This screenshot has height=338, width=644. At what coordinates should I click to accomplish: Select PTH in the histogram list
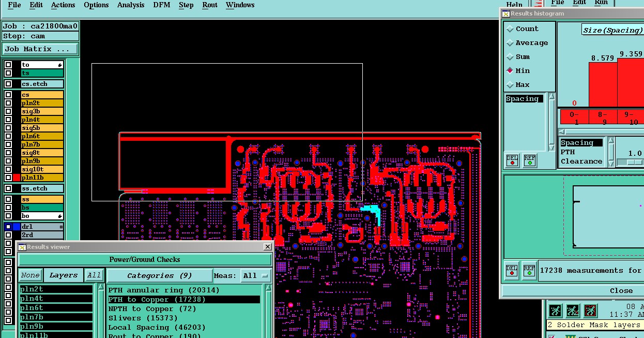pyautogui.click(x=581, y=152)
